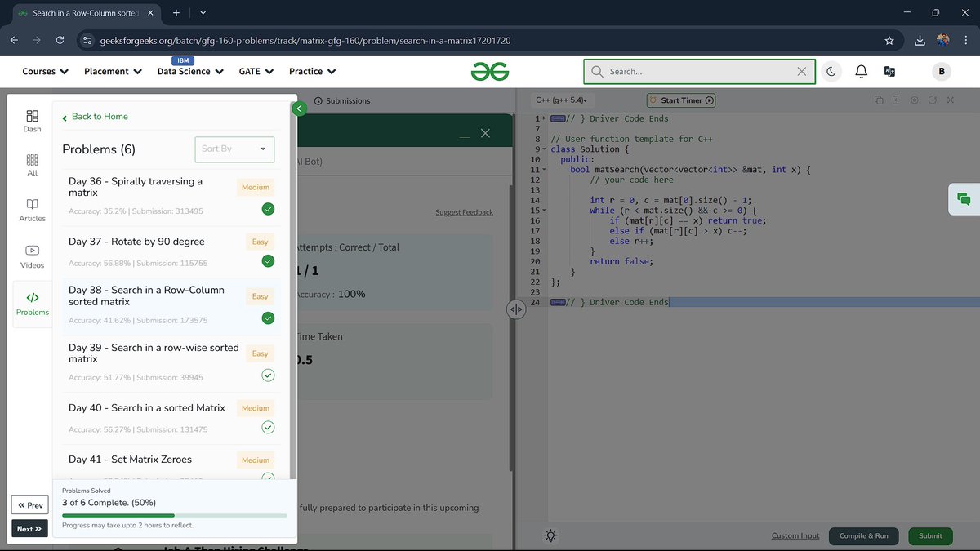
Task: Open the language translate icon
Action: coord(890,72)
